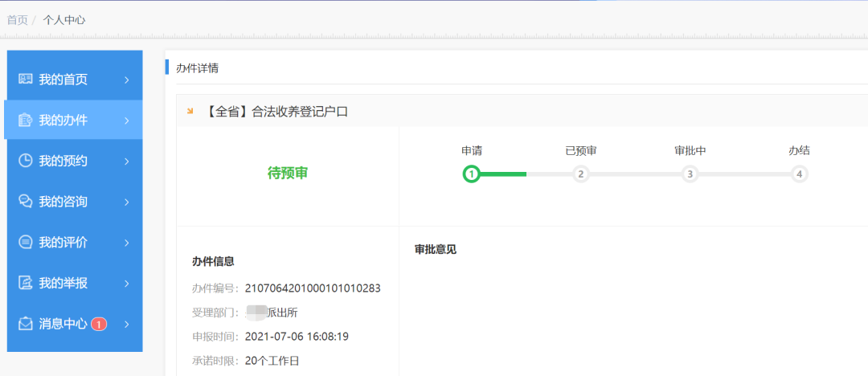Expand the 我的举报 chevron
This screenshot has height=376, width=868.
pyautogui.click(x=127, y=284)
